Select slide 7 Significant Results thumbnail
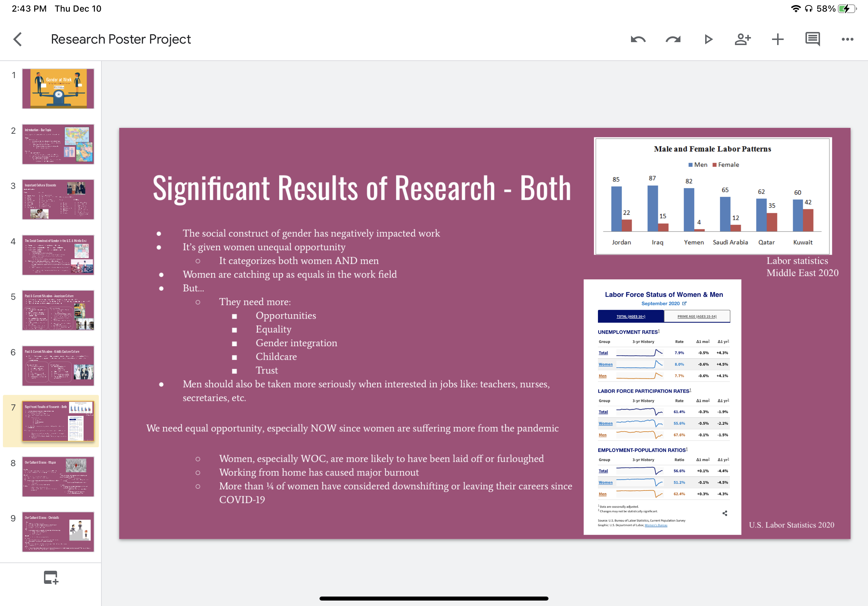 [58, 421]
